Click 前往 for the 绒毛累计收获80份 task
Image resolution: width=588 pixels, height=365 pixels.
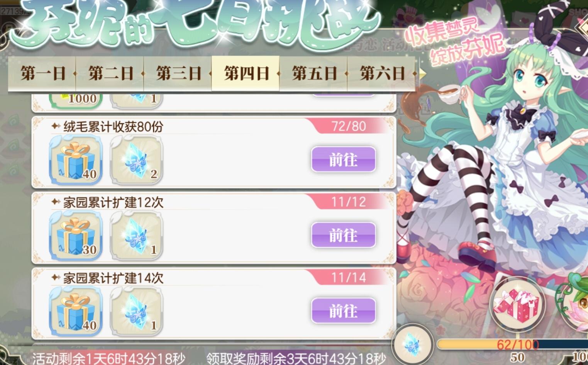(343, 159)
